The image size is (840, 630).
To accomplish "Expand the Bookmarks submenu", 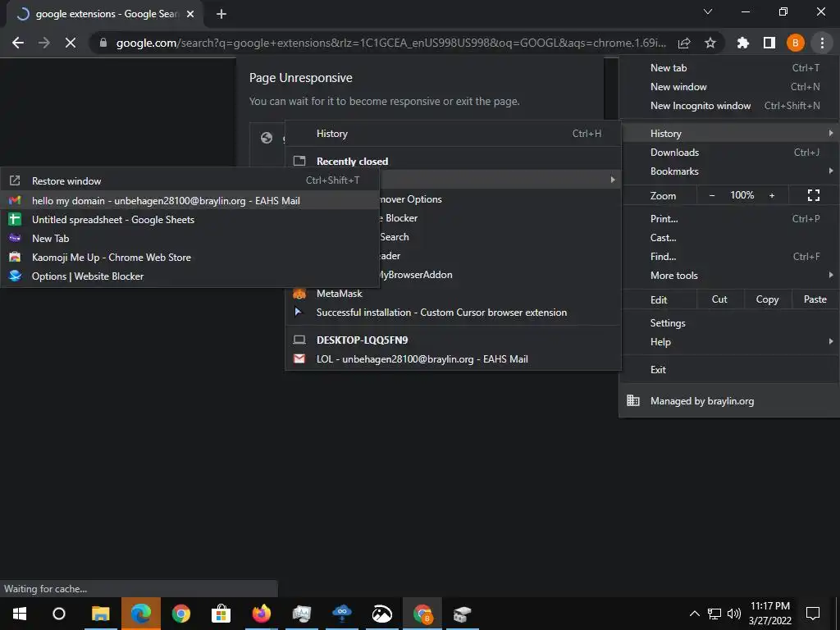I will (x=729, y=171).
